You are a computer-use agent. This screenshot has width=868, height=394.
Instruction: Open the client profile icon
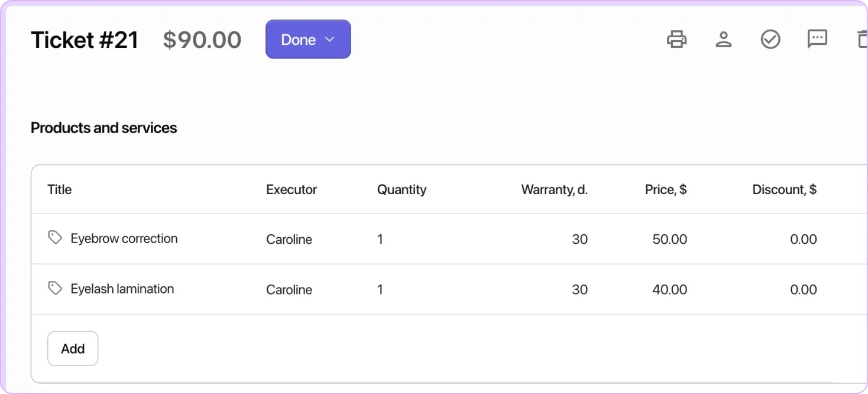tap(723, 39)
